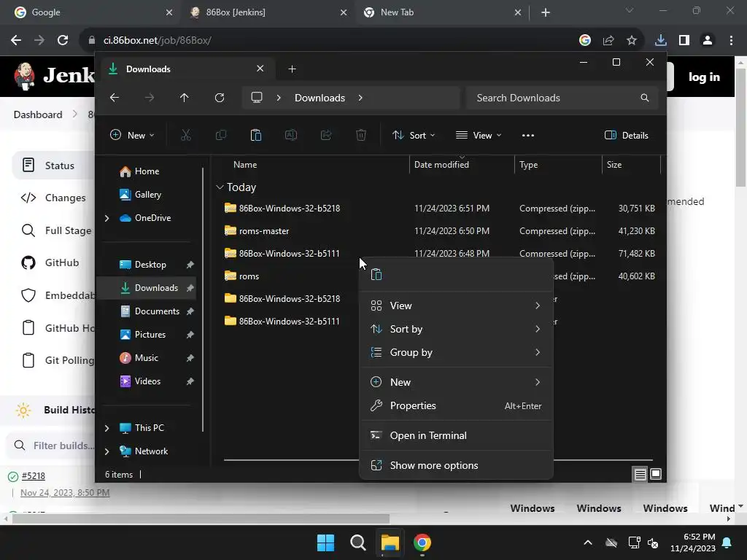Open build #5218 link

34,475
